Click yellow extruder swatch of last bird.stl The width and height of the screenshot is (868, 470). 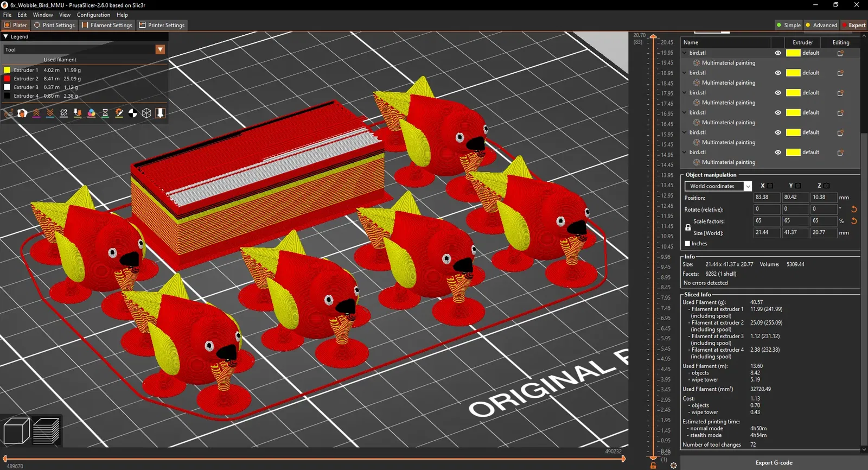click(x=793, y=153)
